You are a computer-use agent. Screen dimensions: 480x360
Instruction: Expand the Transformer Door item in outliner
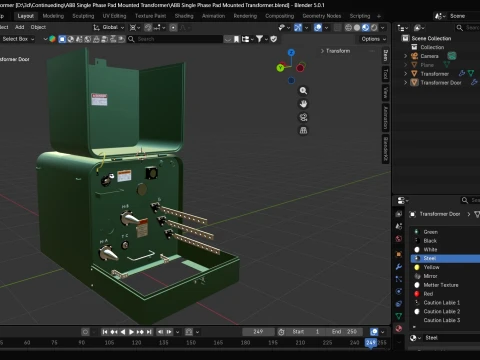[406, 82]
